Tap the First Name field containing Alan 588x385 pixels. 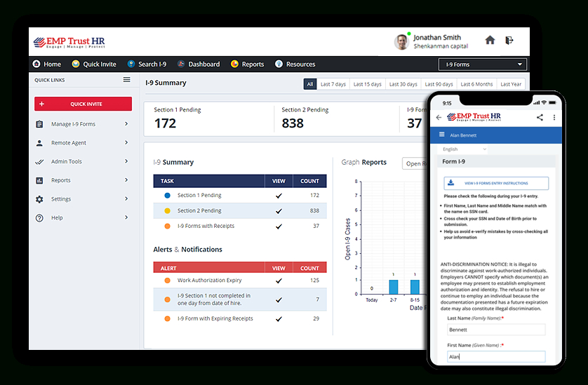click(496, 356)
